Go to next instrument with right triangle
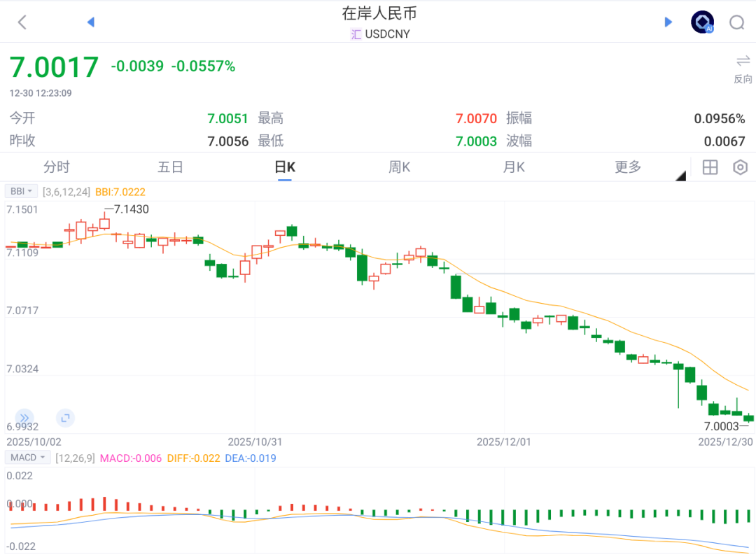The image size is (756, 557). [x=668, y=22]
